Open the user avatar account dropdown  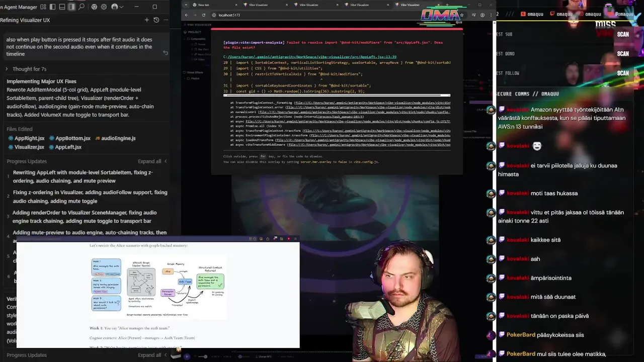pyautogui.click(x=117, y=7)
